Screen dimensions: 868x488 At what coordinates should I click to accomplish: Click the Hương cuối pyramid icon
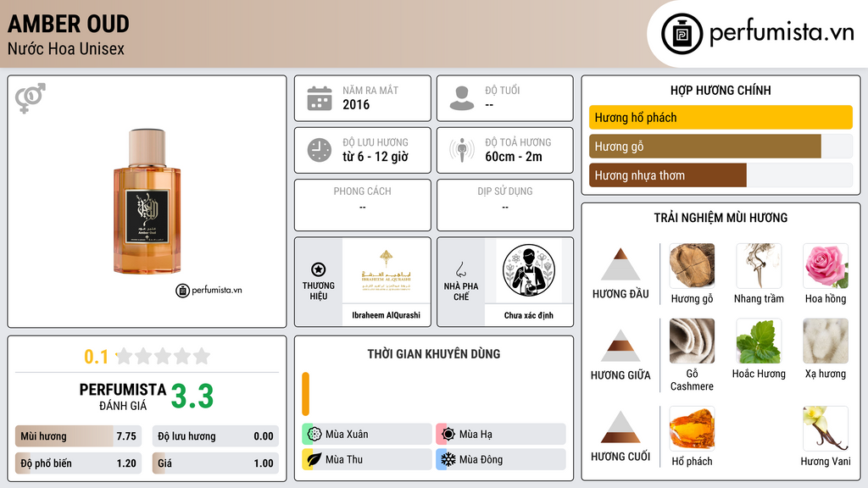[x=620, y=427]
